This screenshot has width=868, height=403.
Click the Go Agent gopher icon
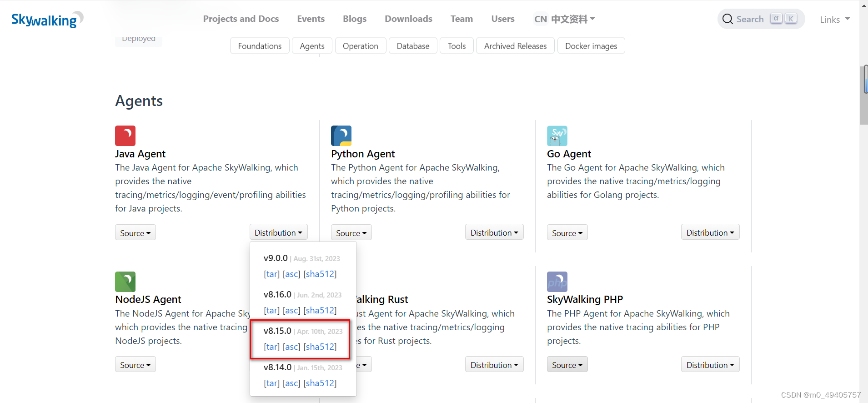click(x=557, y=136)
